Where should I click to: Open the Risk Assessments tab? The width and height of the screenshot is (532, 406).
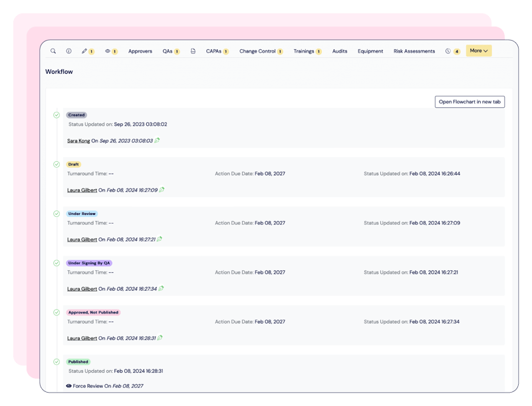[414, 51]
